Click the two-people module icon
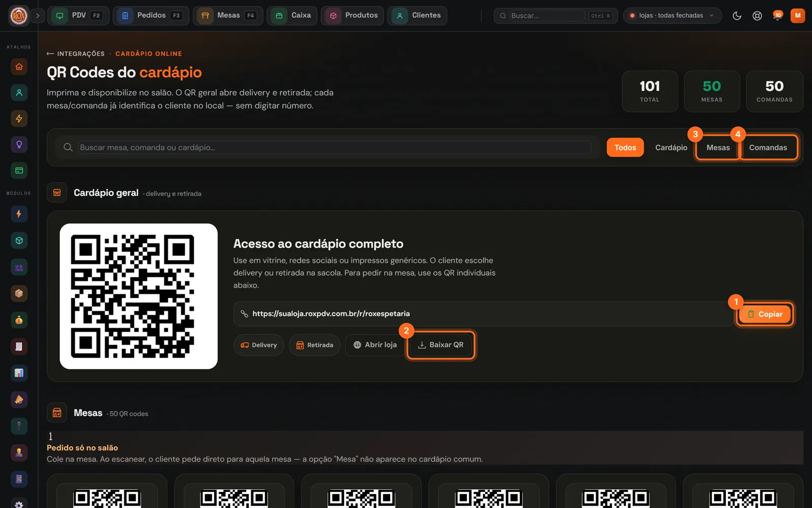The image size is (812, 508). click(x=19, y=267)
